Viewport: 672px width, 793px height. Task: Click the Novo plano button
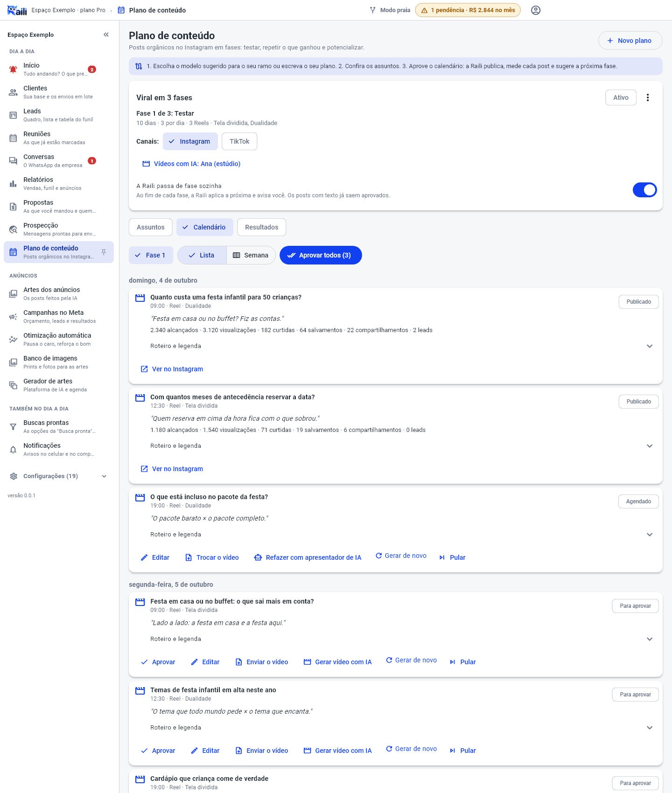coord(630,41)
